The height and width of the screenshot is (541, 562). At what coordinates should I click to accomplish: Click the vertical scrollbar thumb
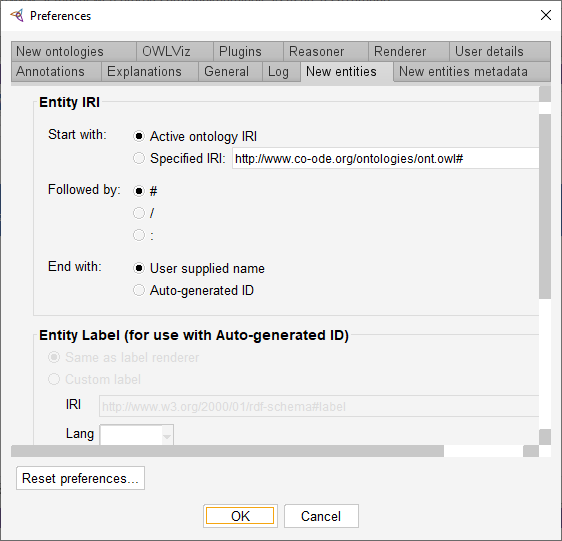tap(545, 206)
